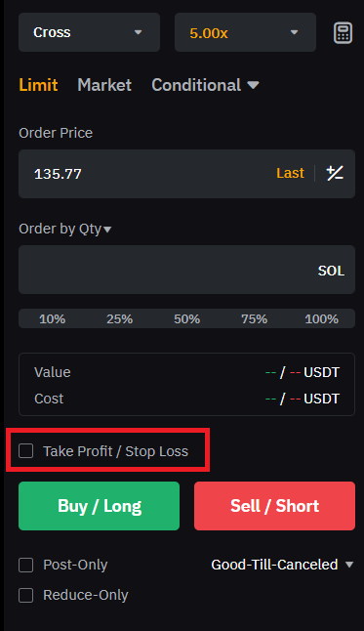Open the Conditional order tab menu
This screenshot has width=364, height=631.
click(205, 85)
